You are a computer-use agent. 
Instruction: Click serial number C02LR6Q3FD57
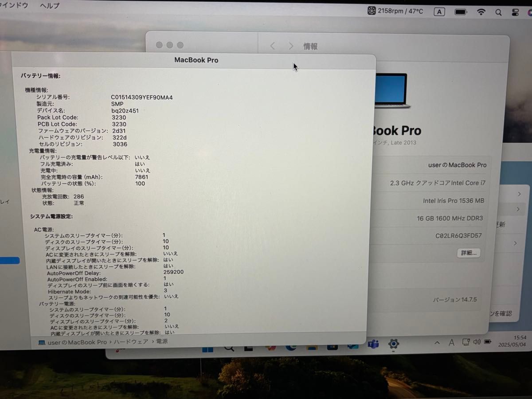coord(458,236)
